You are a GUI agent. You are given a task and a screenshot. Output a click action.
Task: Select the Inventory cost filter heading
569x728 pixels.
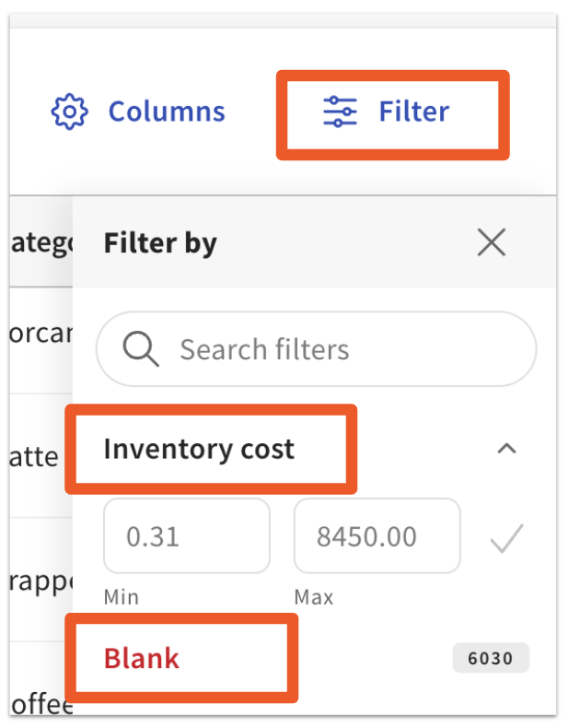click(199, 449)
